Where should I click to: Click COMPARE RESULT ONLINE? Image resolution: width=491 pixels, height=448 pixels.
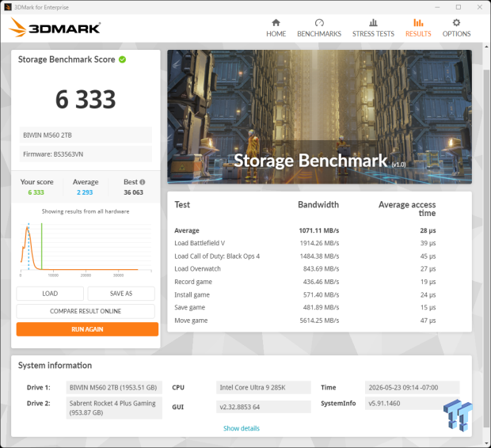(86, 311)
